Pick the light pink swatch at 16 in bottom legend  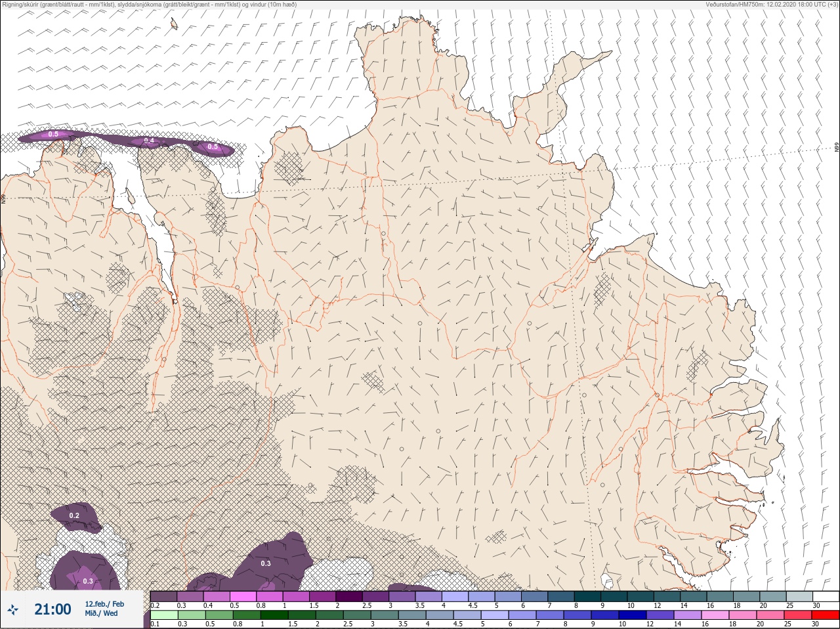pyautogui.click(x=716, y=616)
